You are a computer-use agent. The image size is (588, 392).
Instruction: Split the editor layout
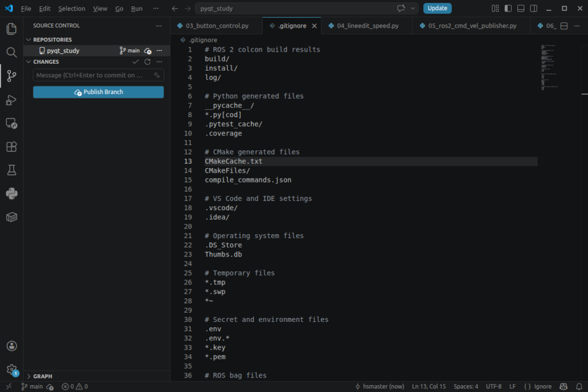point(564,26)
